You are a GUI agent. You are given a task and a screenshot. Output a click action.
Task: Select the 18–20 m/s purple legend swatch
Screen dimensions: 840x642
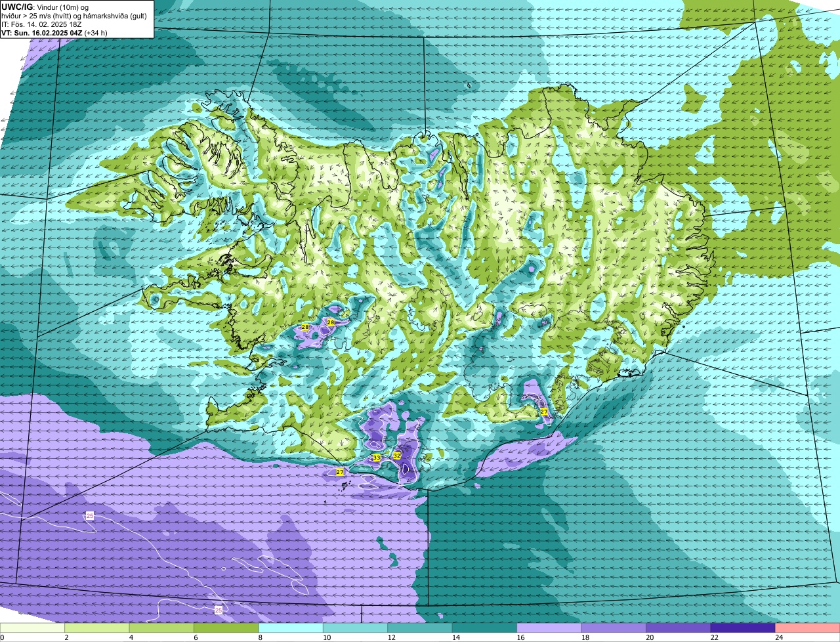[614, 628]
